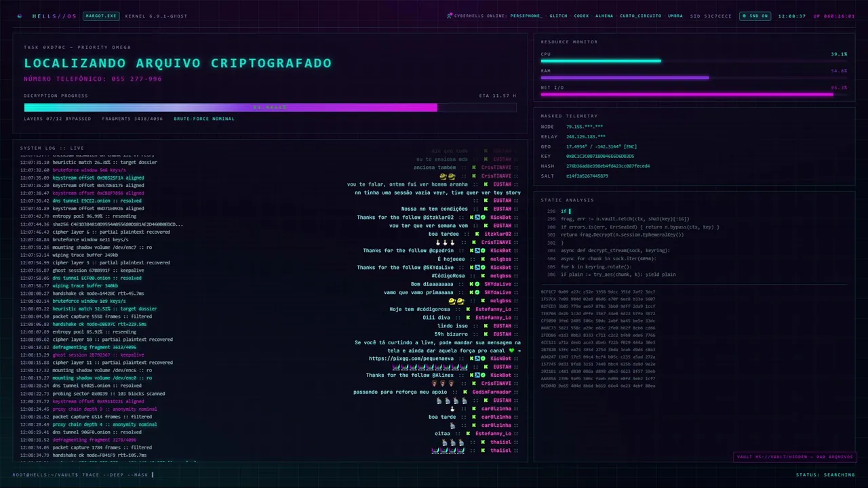Click verified badge on pixgg link message
Screen dimensions: 868x488
pos(483,359)
